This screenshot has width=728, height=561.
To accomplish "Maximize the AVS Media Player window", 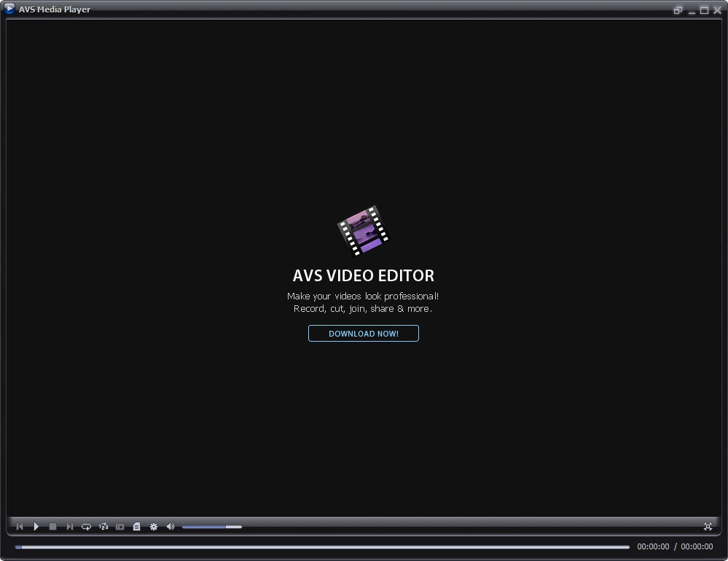I will (x=704, y=10).
